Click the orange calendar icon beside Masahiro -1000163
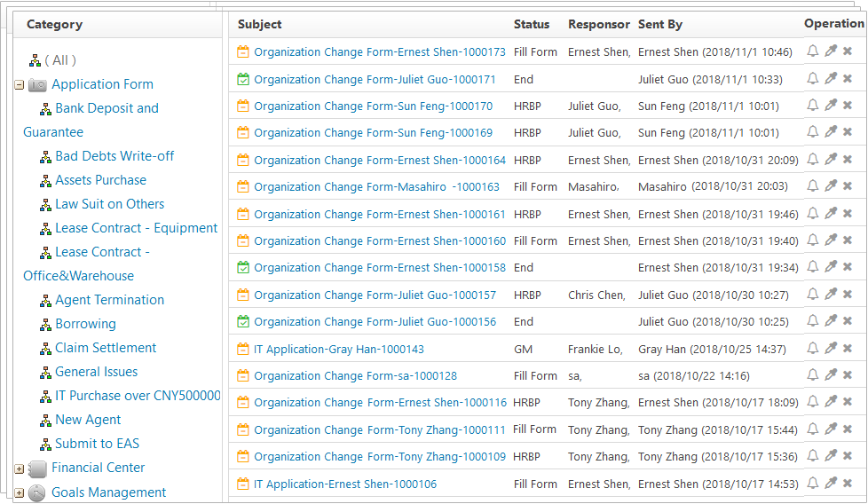The width and height of the screenshot is (868, 504). click(x=243, y=187)
